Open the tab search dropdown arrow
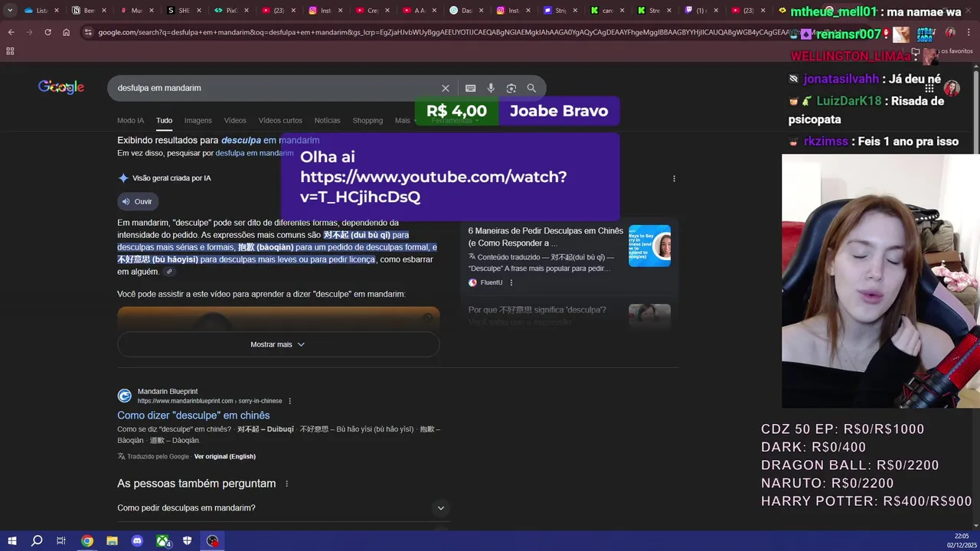The width and height of the screenshot is (980, 551). click(x=9, y=11)
